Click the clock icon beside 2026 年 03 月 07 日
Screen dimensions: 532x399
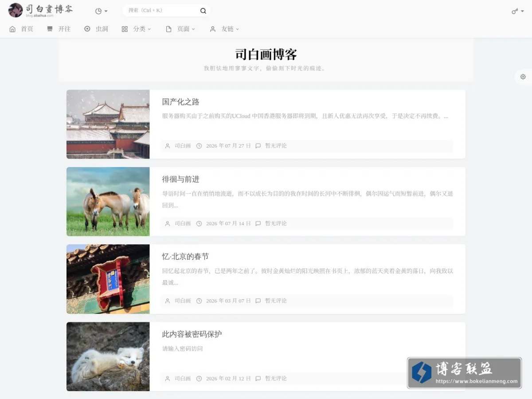pos(199,301)
